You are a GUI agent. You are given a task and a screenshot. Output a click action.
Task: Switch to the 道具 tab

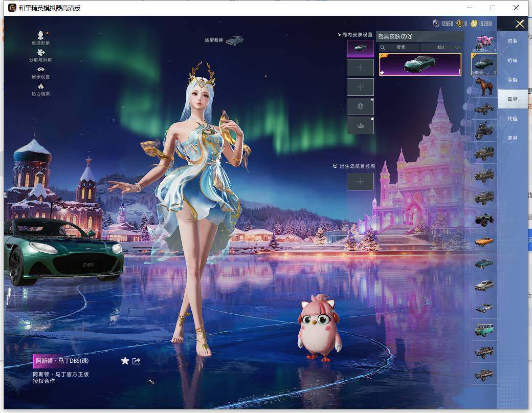(512, 138)
